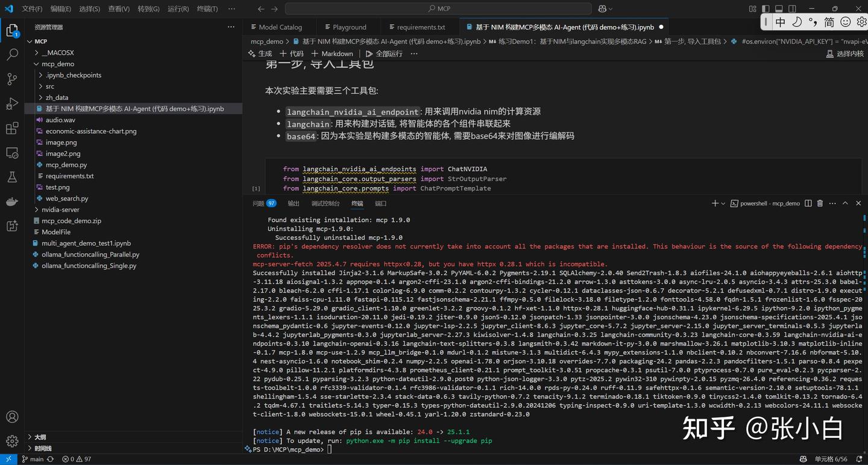Click 全部运行 to run all cells
868x465 pixels.
[384, 54]
